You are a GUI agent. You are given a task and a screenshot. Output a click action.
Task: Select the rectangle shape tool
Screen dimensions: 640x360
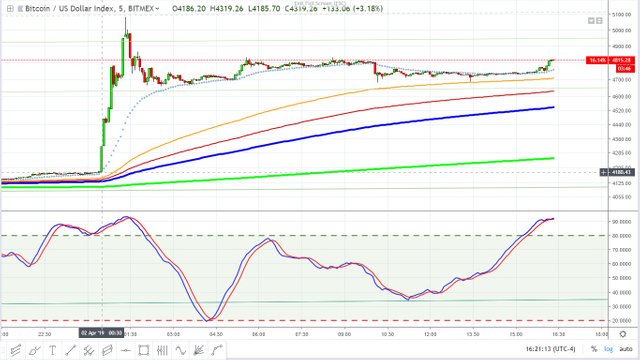(x=144, y=350)
